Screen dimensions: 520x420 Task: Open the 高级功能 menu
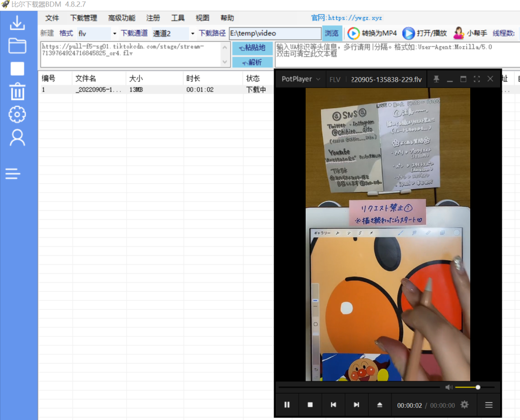(x=122, y=18)
